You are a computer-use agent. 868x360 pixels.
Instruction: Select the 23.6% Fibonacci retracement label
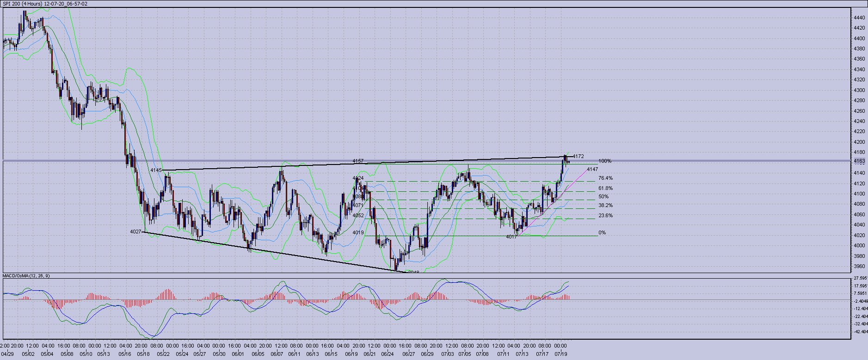(605, 215)
